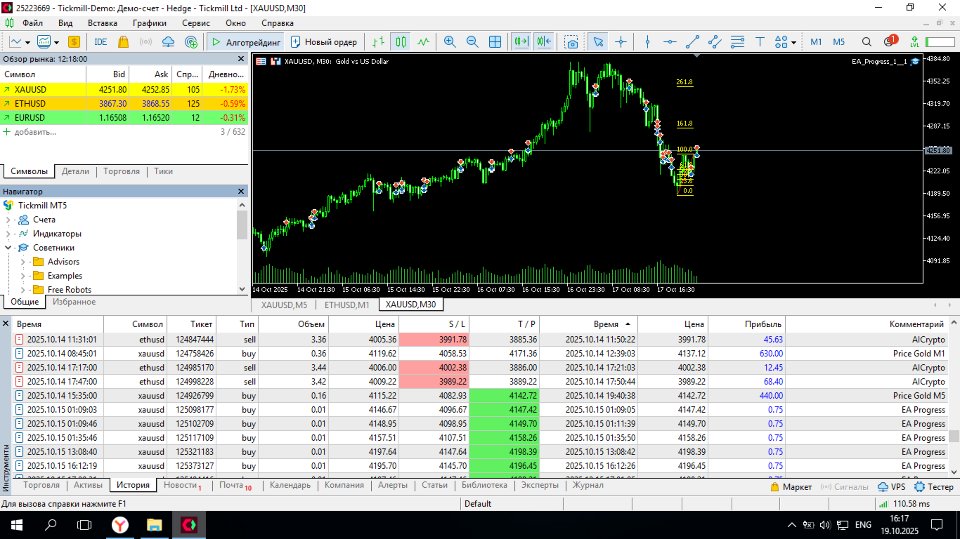Select the XAUUSD,M5 chart tab
This screenshot has width=960, height=539.
(284, 304)
